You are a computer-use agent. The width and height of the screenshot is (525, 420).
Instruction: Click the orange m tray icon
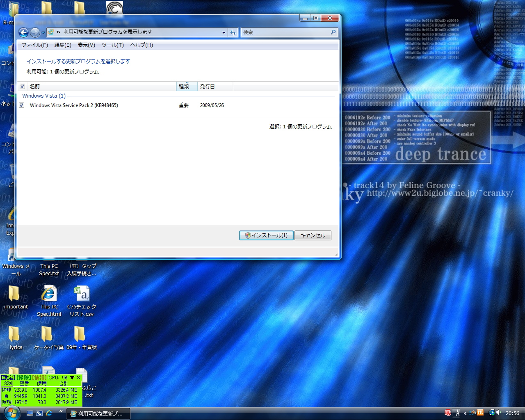481,413
